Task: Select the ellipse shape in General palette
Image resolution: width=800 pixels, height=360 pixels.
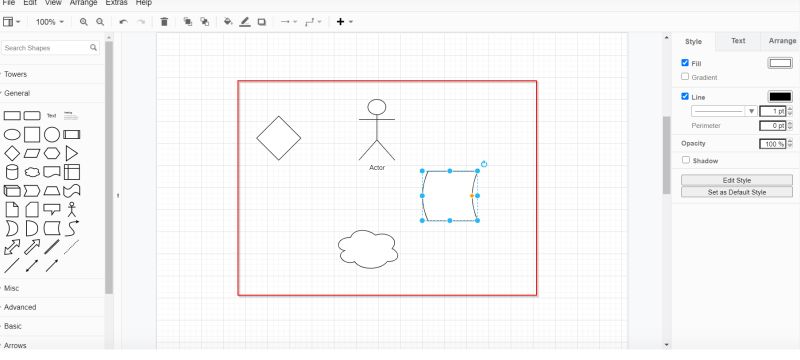Action: [x=12, y=135]
